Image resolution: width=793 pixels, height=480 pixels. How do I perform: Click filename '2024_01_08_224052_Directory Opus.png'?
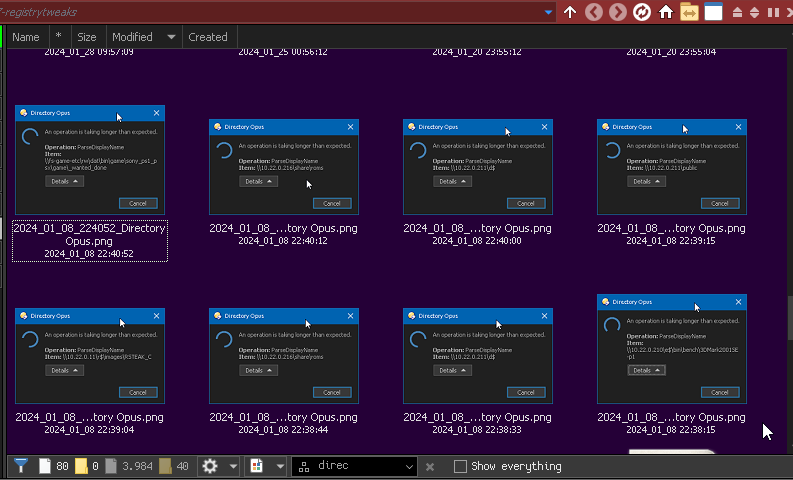click(x=90, y=235)
